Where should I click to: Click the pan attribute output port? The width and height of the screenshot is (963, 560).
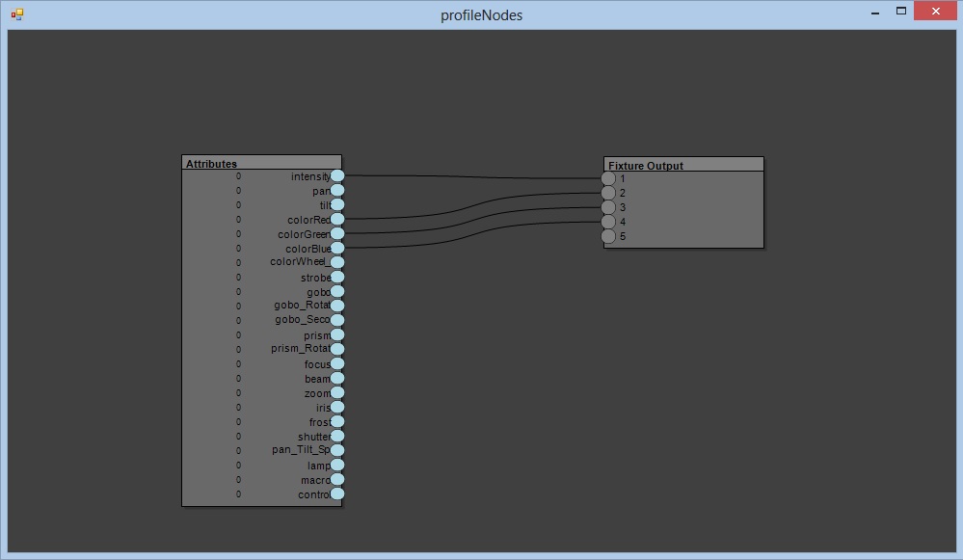point(337,191)
